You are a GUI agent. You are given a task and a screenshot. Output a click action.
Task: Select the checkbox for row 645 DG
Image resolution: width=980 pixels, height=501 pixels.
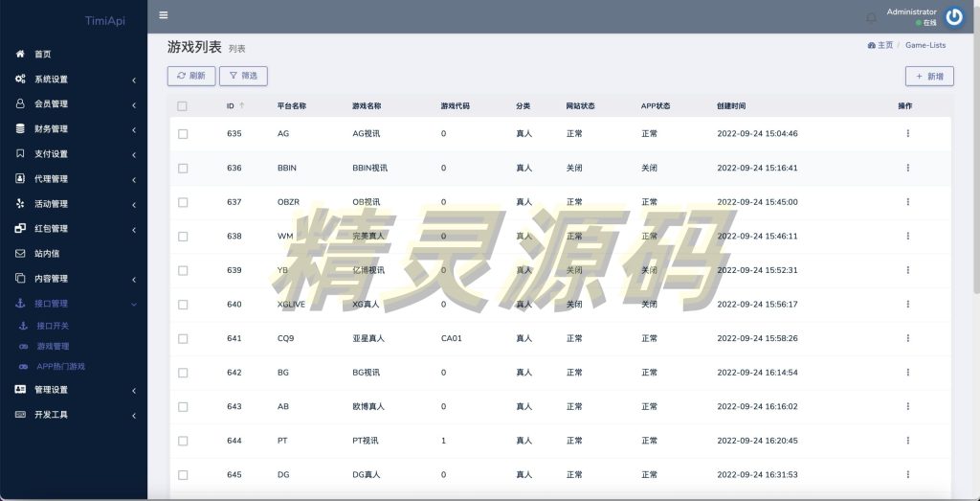tap(183, 475)
